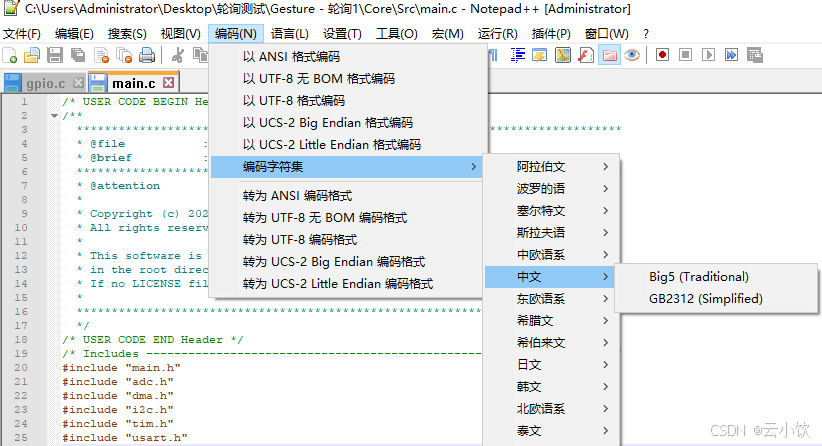Expand the 日文 submenu
822x446 pixels.
click(x=551, y=365)
